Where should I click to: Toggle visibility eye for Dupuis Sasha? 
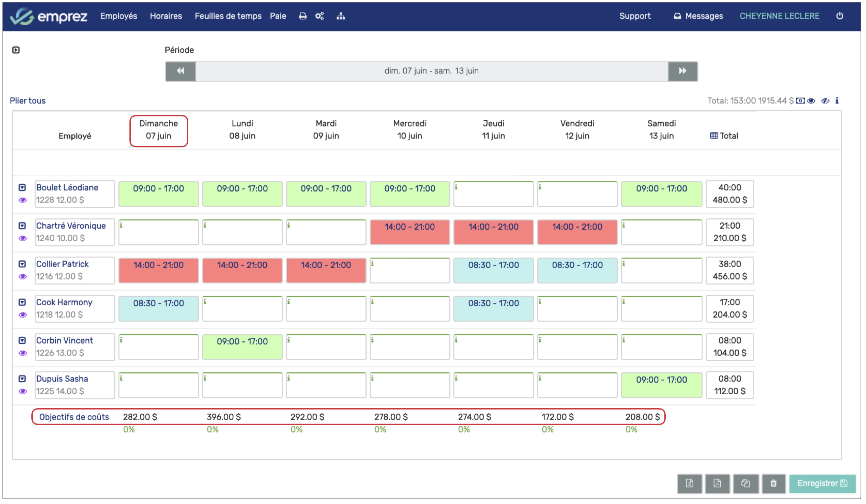click(x=23, y=391)
